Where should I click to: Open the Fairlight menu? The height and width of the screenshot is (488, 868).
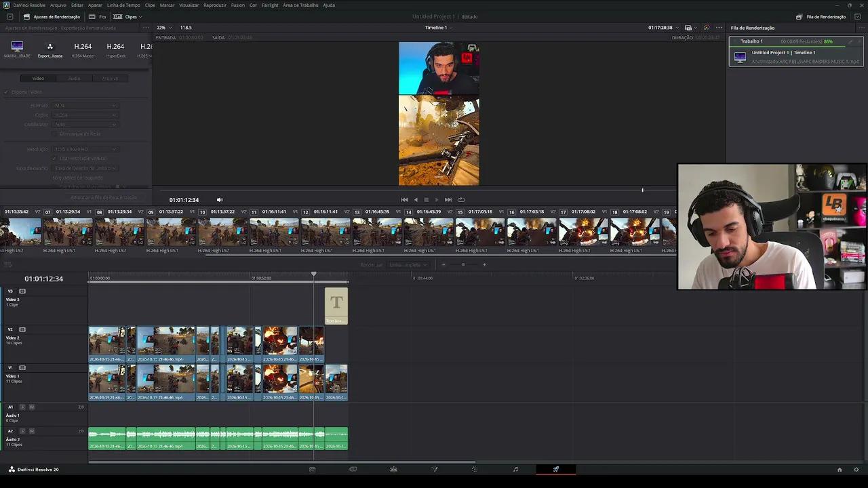click(x=270, y=5)
